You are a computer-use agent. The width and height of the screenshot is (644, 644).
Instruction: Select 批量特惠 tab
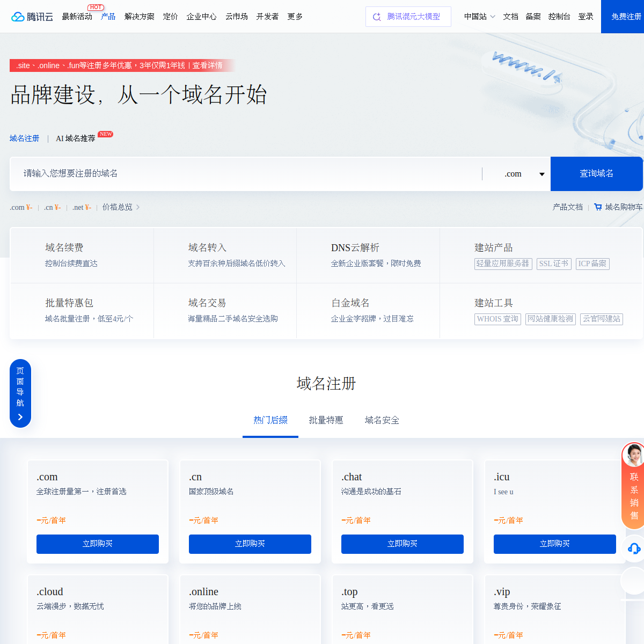(326, 420)
